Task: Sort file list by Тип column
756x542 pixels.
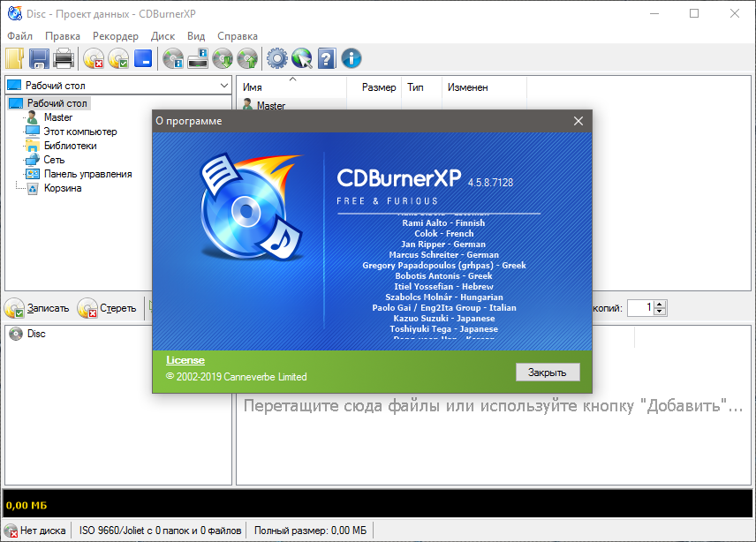Action: 422,87
